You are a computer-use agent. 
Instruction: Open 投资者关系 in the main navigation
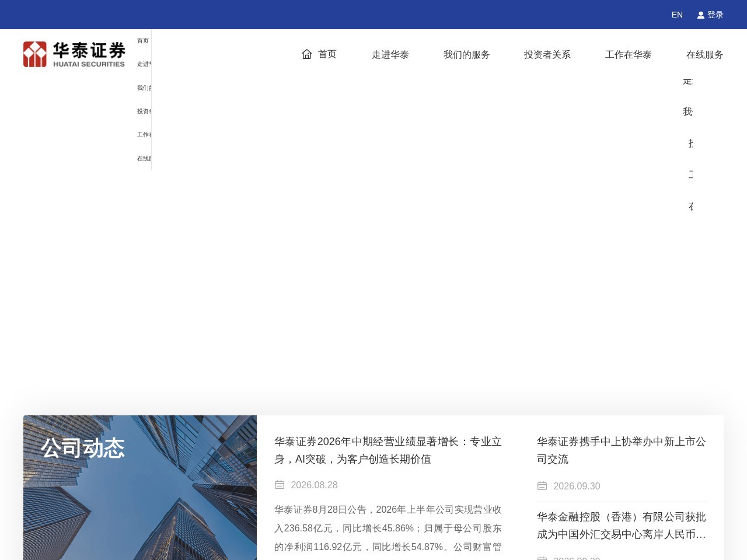pyautogui.click(x=547, y=54)
